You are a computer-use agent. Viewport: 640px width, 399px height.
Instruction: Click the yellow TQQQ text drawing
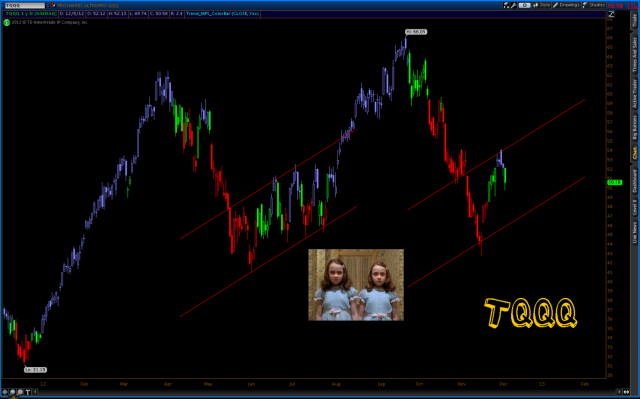531,313
